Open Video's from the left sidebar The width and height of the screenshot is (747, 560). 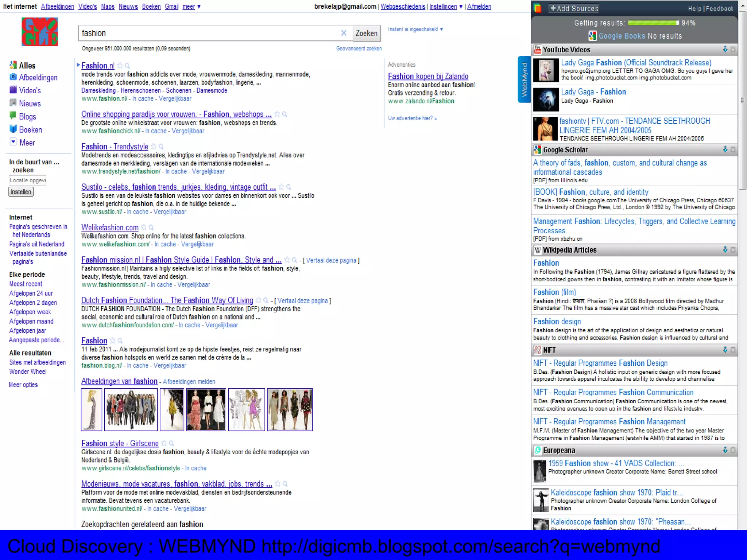(30, 90)
